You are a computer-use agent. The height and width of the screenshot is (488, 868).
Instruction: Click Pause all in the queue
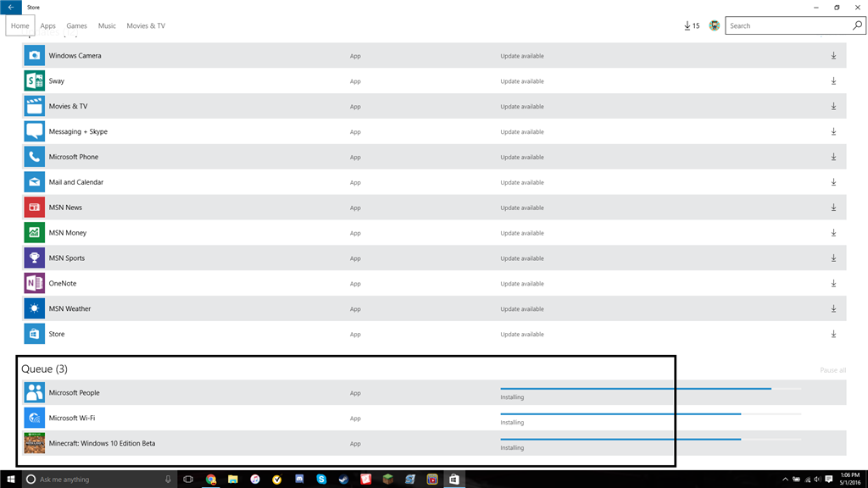point(832,370)
